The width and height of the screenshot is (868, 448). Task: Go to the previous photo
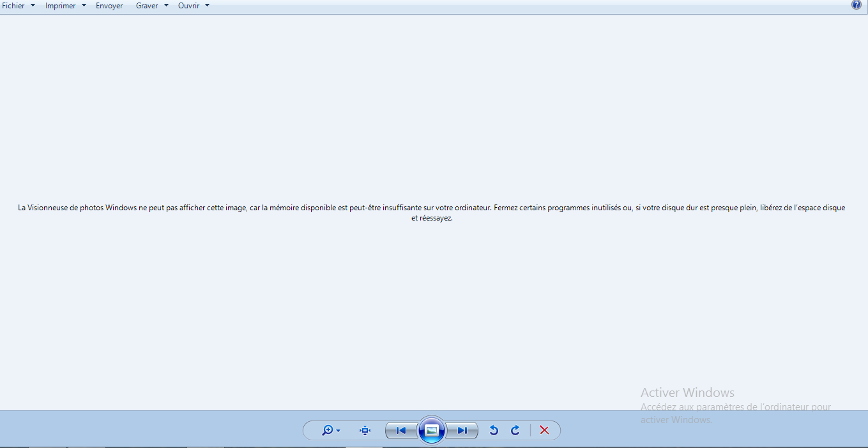pyautogui.click(x=401, y=431)
